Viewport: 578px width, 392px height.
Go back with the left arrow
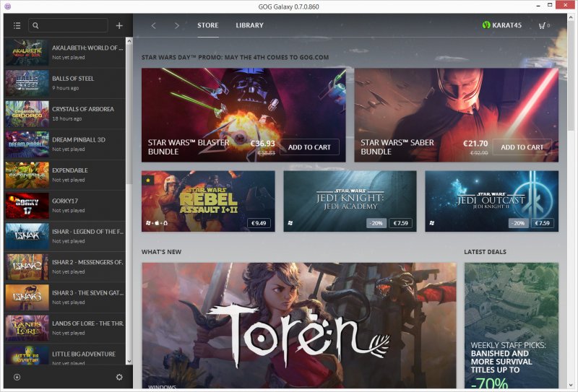click(154, 25)
